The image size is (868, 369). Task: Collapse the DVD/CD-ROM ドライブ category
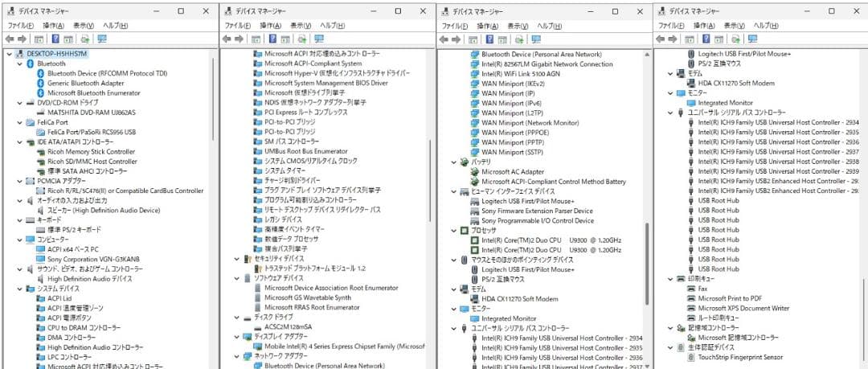coord(20,103)
